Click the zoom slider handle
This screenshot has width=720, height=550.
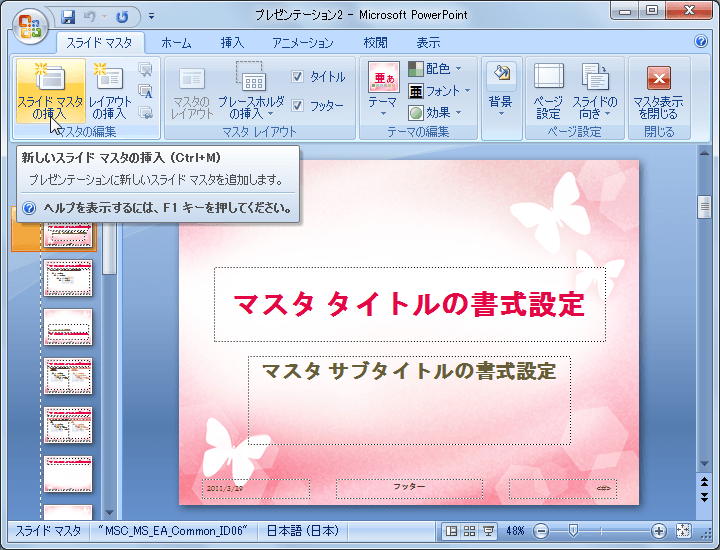click(573, 531)
